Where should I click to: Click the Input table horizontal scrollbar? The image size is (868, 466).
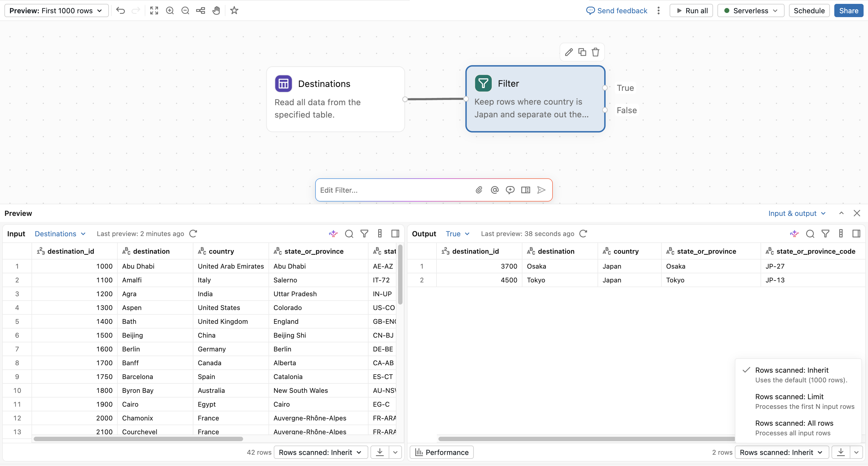[x=138, y=439]
